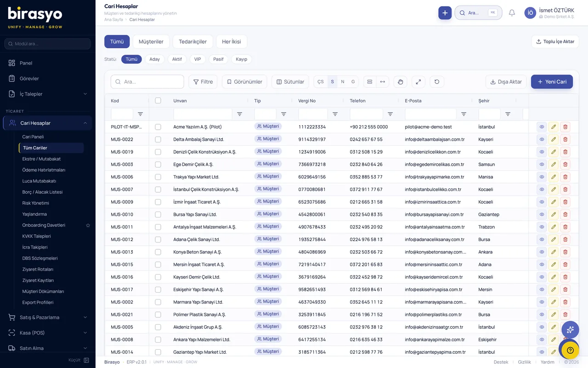Tick the checkbox for Konya Beton Sanayi A.Ş.
Image resolution: width=588 pixels, height=368 pixels.
[x=158, y=252]
